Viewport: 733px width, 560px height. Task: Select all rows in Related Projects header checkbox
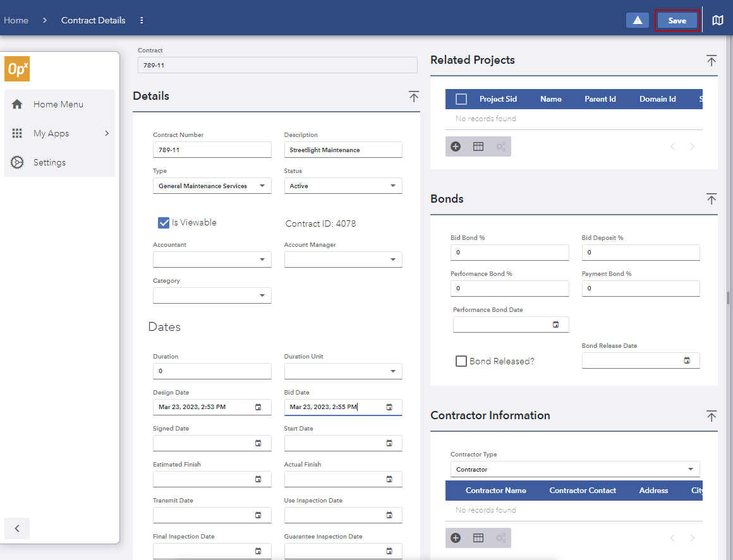point(461,99)
